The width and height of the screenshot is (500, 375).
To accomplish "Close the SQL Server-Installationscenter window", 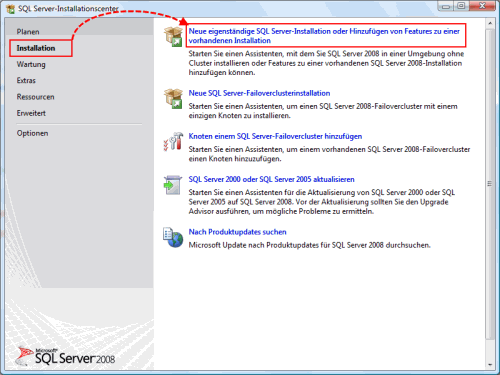I will point(482,6).
